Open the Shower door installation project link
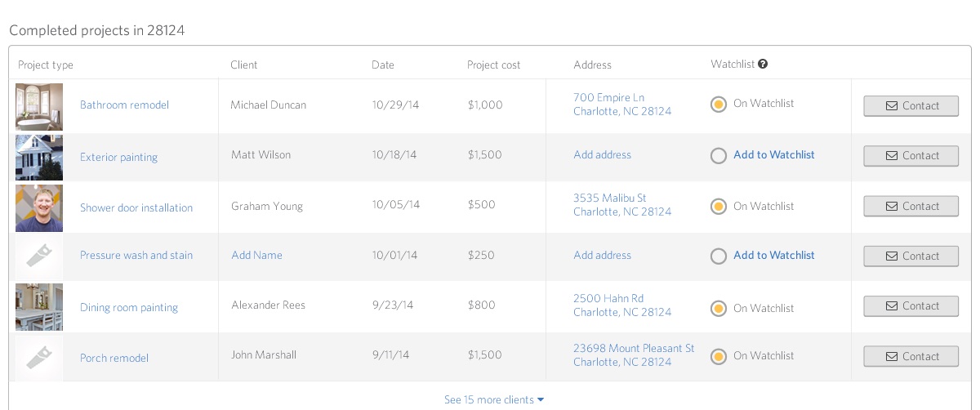 pos(136,208)
